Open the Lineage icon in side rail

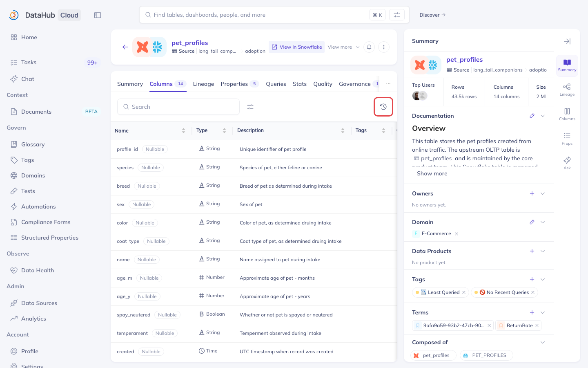pos(567,90)
